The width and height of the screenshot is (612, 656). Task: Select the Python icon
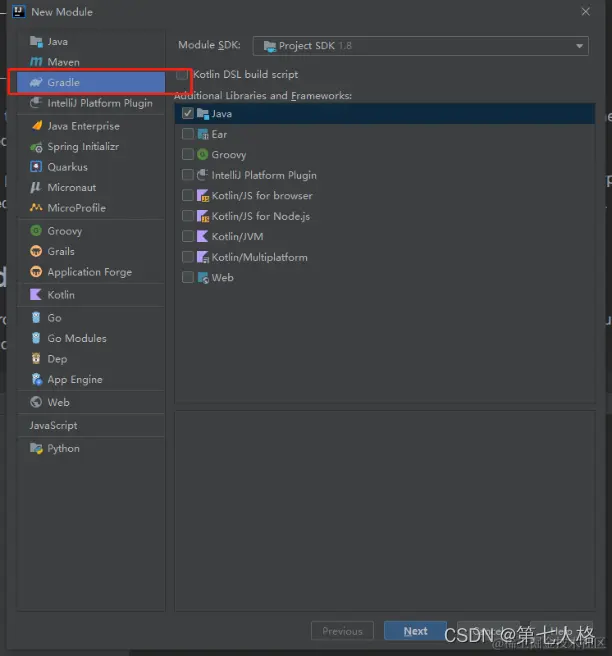(36, 448)
